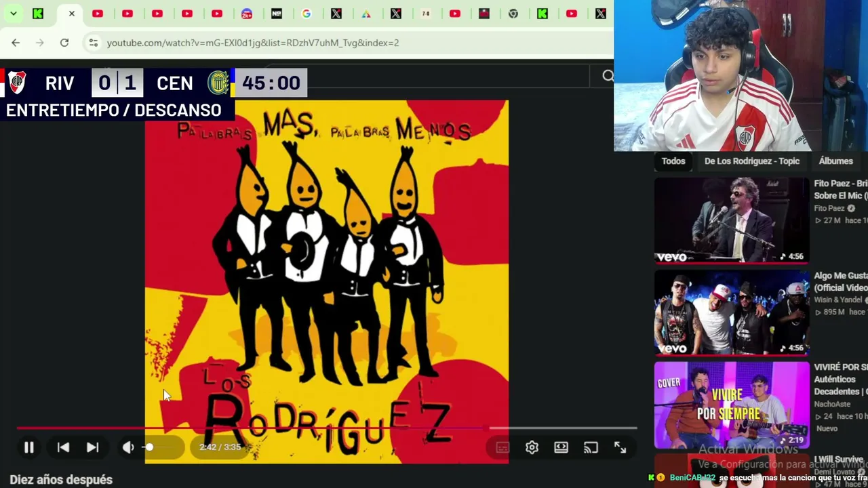Enter fullscreen mode in the player
Screen dimensions: 868x488
coord(620,447)
